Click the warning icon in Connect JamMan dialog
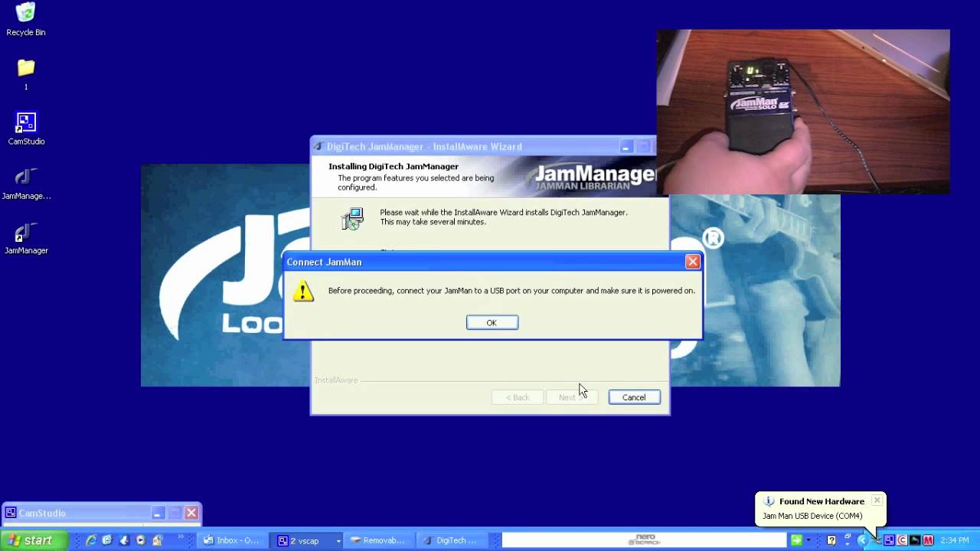 click(303, 291)
